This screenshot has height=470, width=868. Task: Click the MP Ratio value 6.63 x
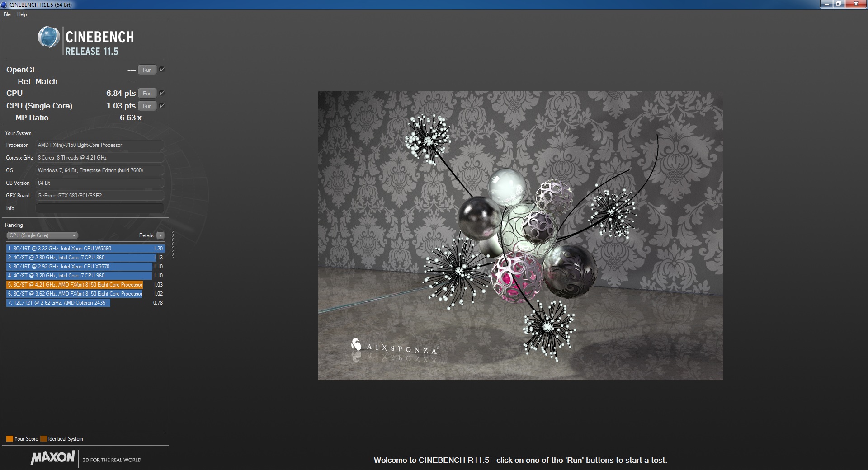tap(131, 117)
